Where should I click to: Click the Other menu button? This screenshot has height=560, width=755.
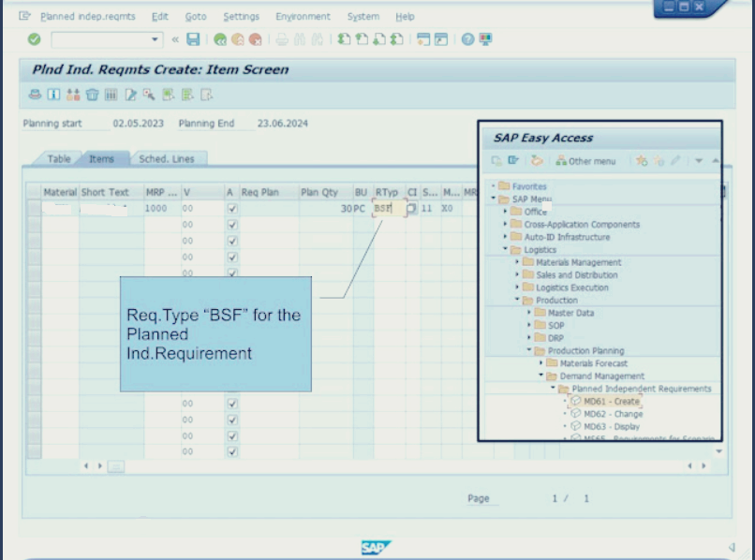585,161
